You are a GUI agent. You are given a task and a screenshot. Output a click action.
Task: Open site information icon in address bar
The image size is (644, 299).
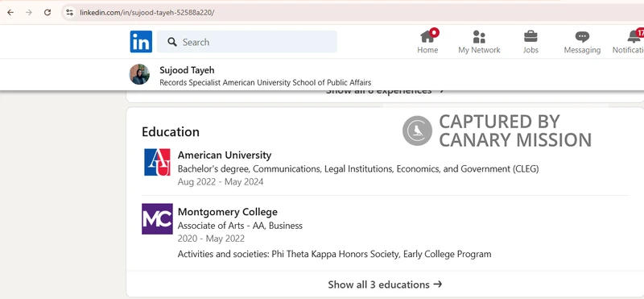[69, 12]
